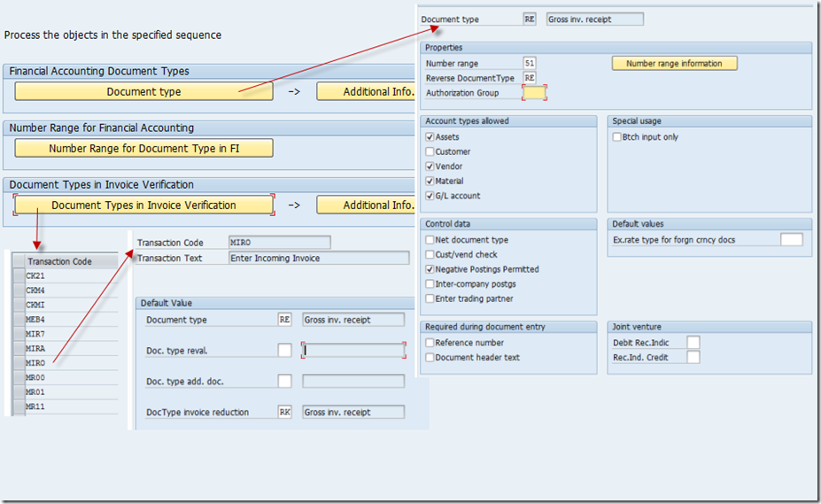Select the CK21 transaction code row
The width and height of the screenshot is (821, 504).
click(72, 275)
